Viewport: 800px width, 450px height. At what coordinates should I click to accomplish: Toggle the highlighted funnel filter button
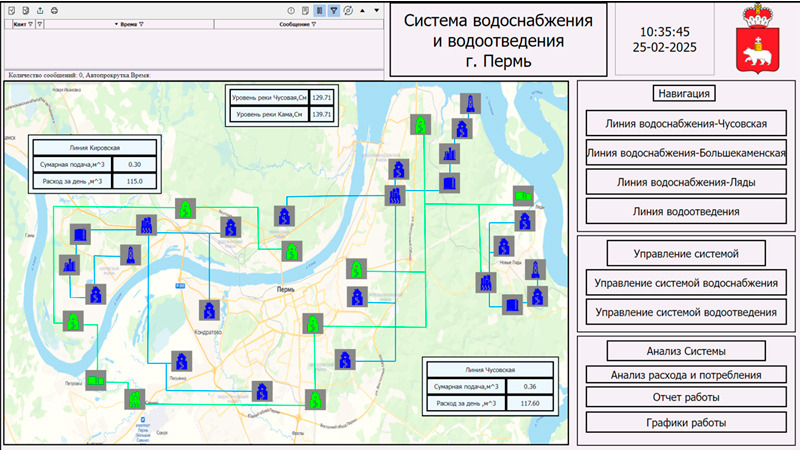tap(333, 10)
